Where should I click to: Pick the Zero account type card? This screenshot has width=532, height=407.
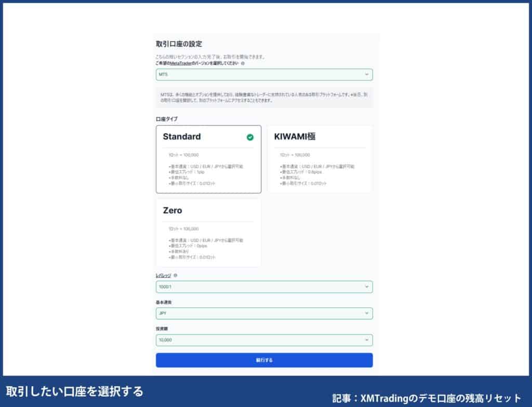click(209, 233)
